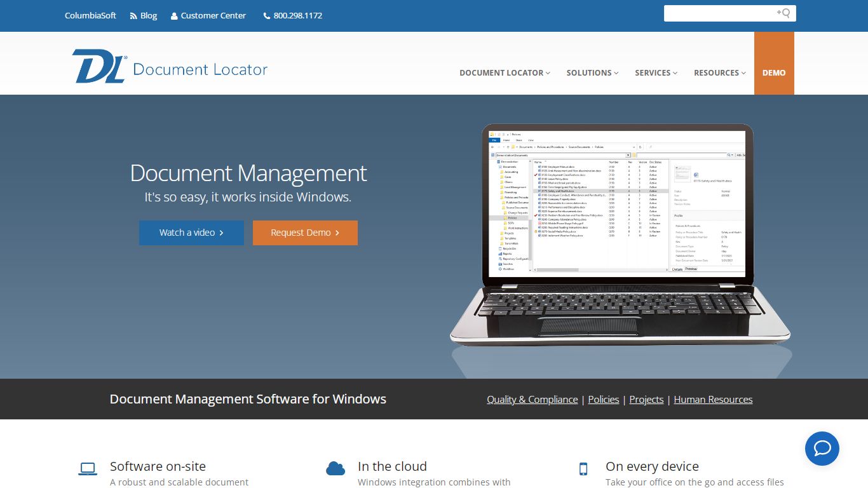This screenshot has width=868, height=488.
Task: Click the Software on-site heading
Action: click(158, 466)
